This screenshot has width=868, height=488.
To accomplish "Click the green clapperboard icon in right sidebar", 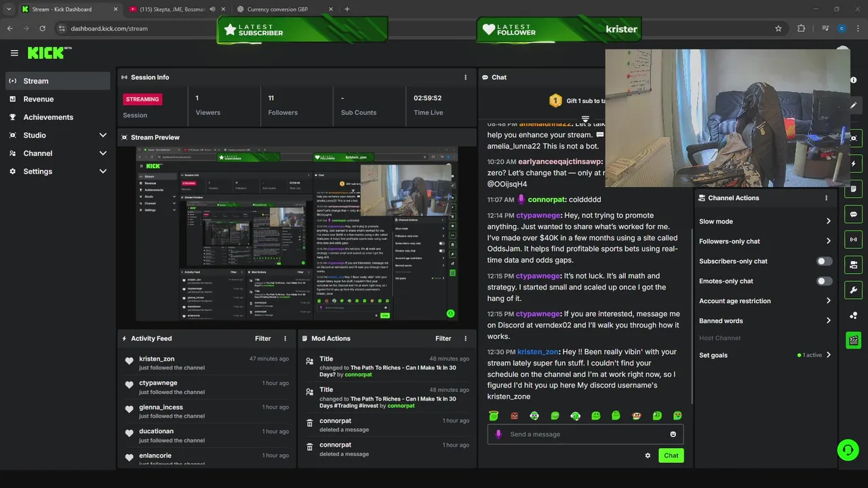I will [853, 340].
